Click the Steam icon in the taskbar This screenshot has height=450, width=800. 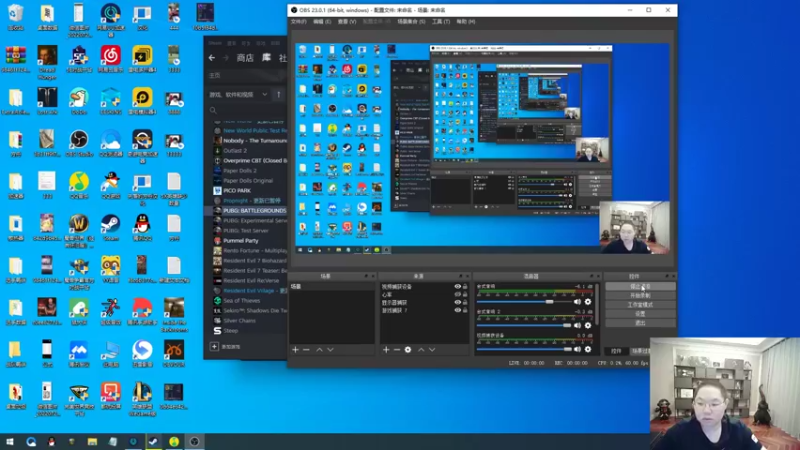[x=153, y=441]
